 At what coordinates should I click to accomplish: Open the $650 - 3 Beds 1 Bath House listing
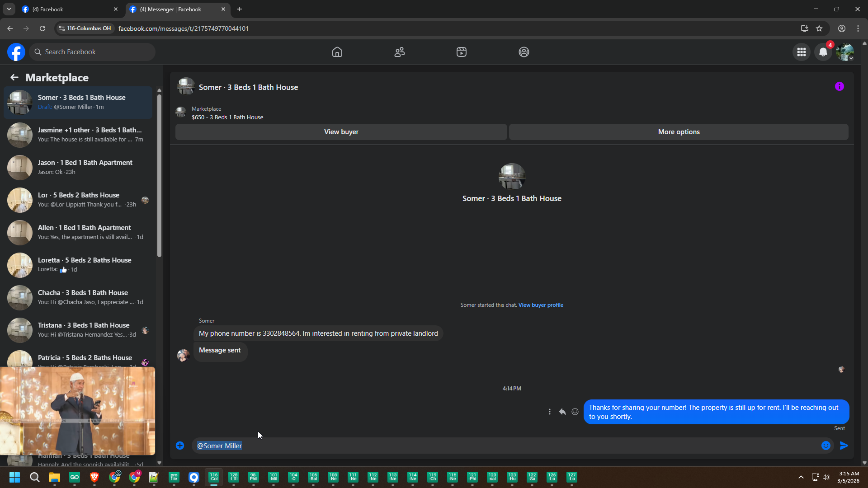[227, 117]
